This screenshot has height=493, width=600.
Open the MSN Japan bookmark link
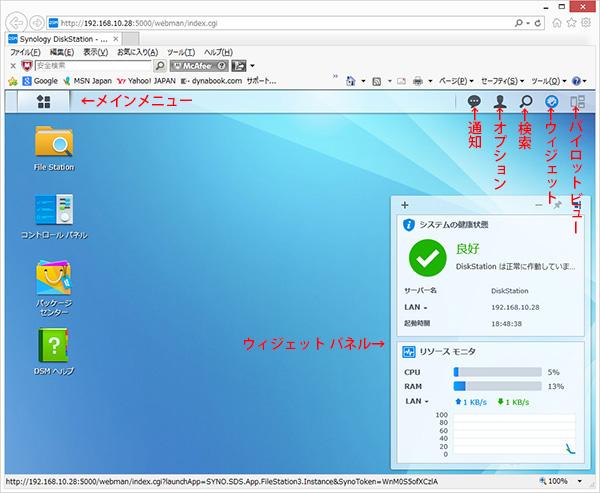pyautogui.click(x=88, y=81)
